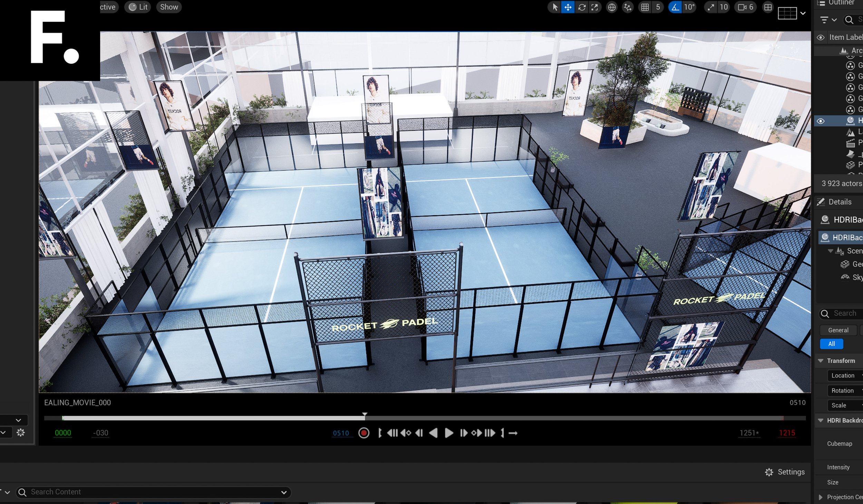Edit green start frame 0000 value

(63, 433)
